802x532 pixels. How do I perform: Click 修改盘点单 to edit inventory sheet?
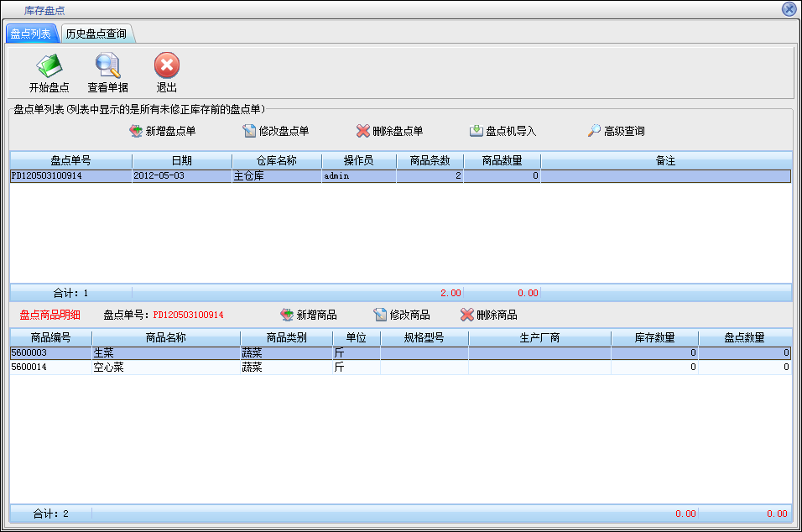pos(276,131)
